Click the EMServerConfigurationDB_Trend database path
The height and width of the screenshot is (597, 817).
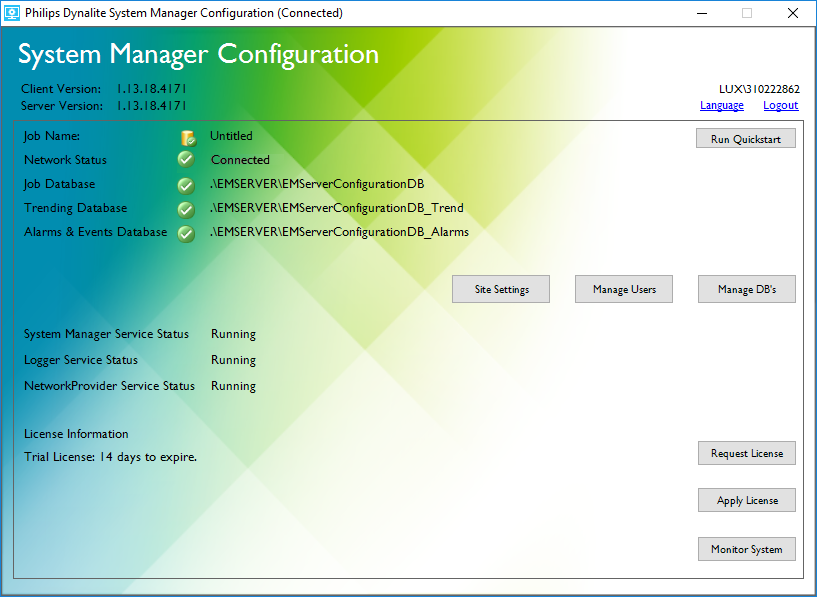tap(336, 208)
